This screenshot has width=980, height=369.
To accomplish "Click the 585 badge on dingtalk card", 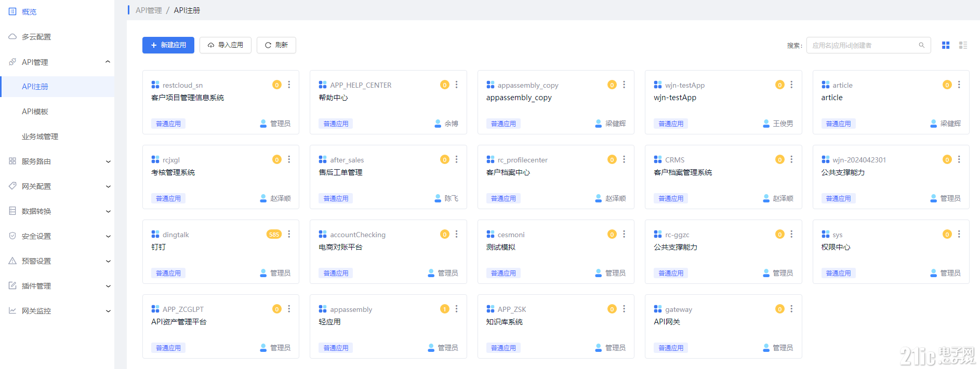I will click(x=274, y=234).
